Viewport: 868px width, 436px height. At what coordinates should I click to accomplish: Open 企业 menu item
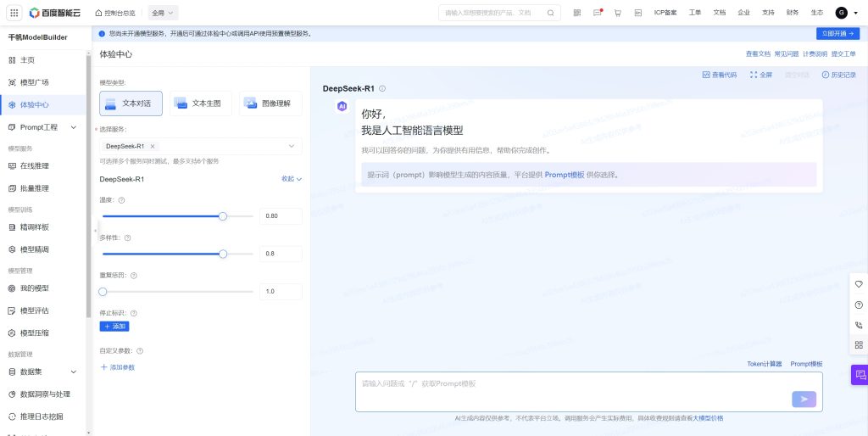743,13
